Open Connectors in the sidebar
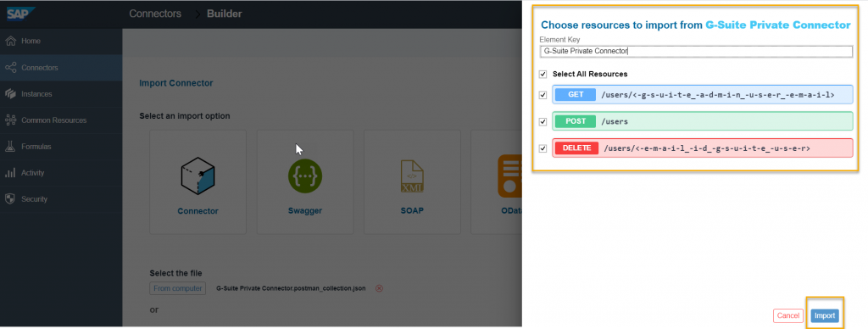The width and height of the screenshot is (868, 329). tap(61, 68)
